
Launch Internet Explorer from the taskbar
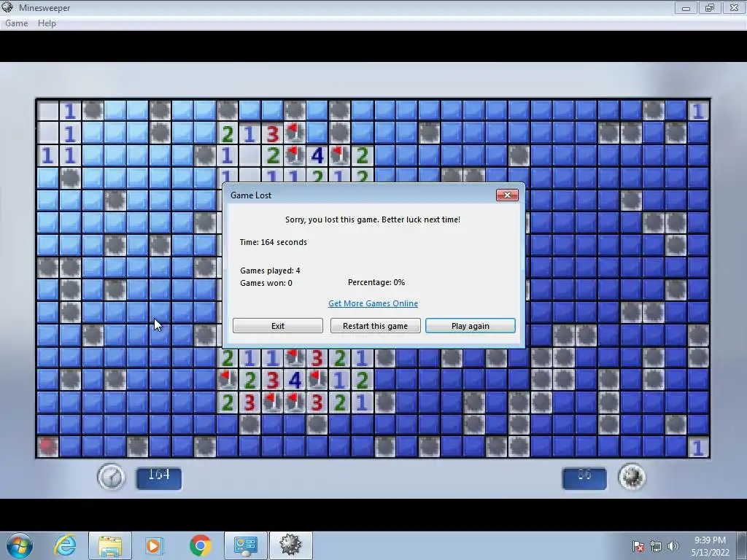tap(65, 545)
